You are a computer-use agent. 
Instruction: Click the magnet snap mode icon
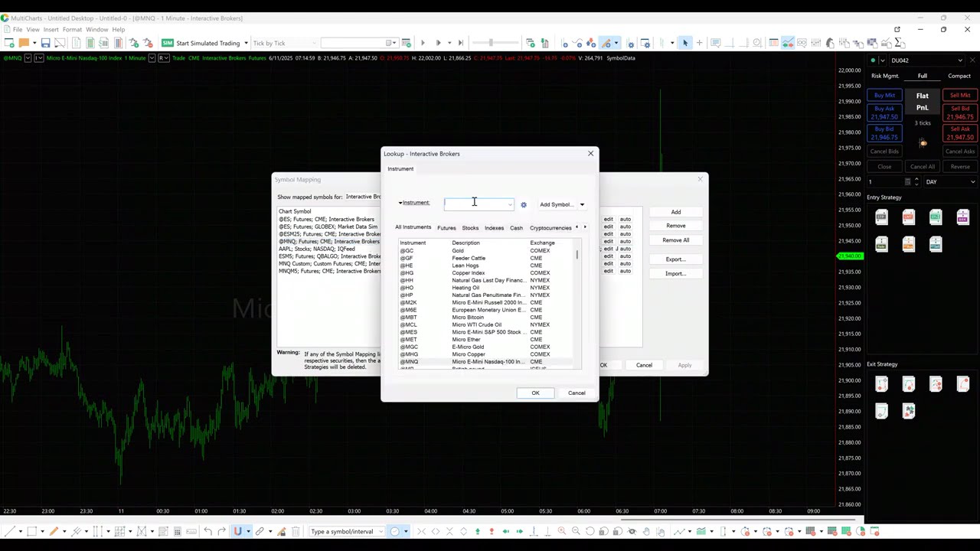click(238, 531)
